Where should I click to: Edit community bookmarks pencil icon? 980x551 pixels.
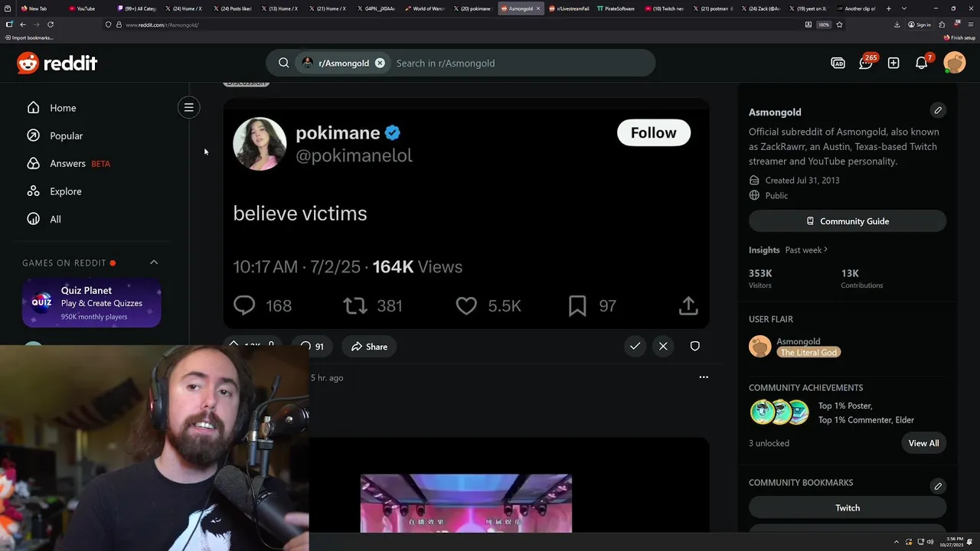(938, 486)
